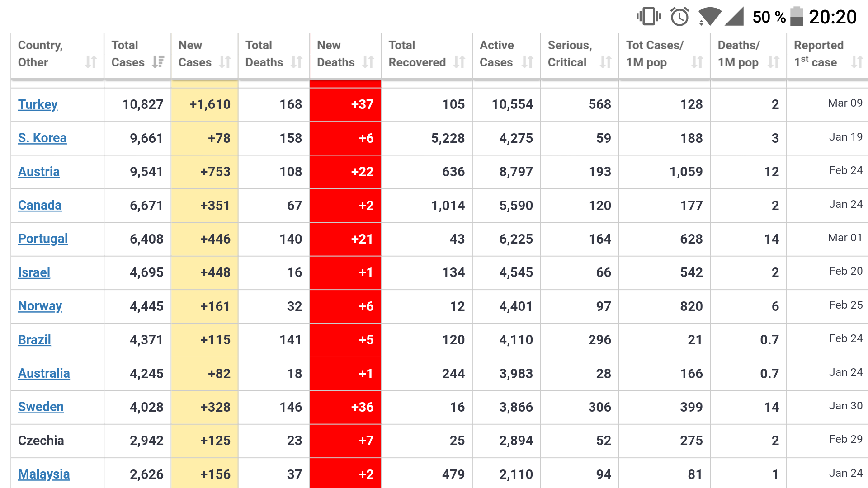The height and width of the screenshot is (488, 868).
Task: Tap the alarm clock status icon
Action: (679, 17)
